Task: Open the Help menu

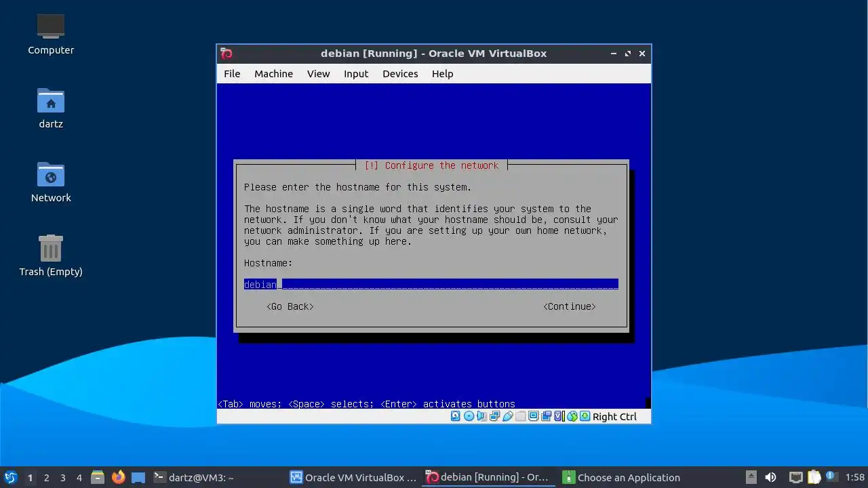Action: click(442, 74)
